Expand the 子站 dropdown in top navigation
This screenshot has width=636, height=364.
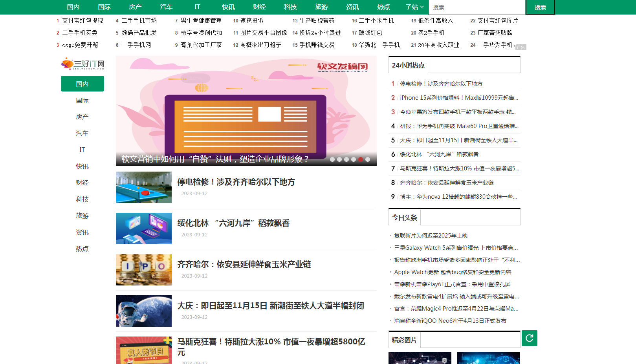pyautogui.click(x=414, y=7)
